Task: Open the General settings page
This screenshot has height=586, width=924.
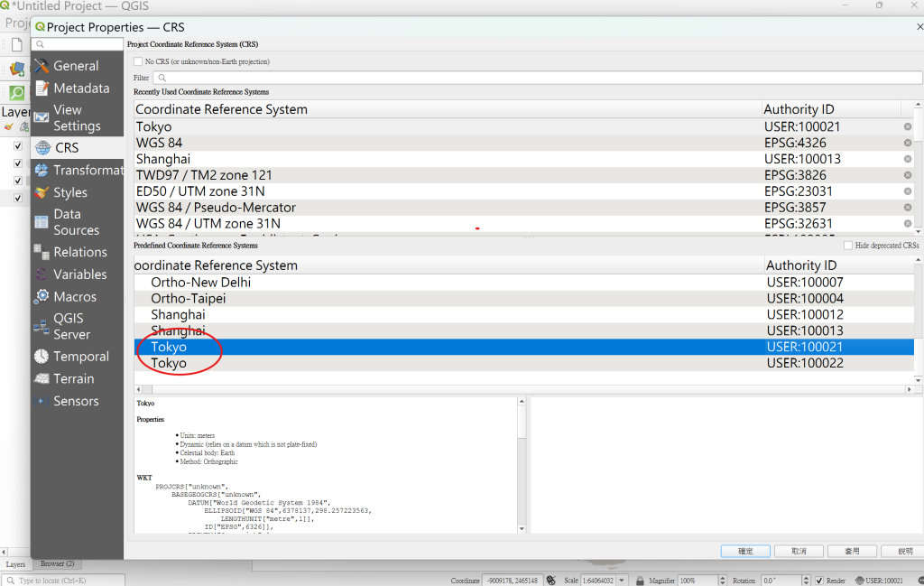Action: [78, 66]
